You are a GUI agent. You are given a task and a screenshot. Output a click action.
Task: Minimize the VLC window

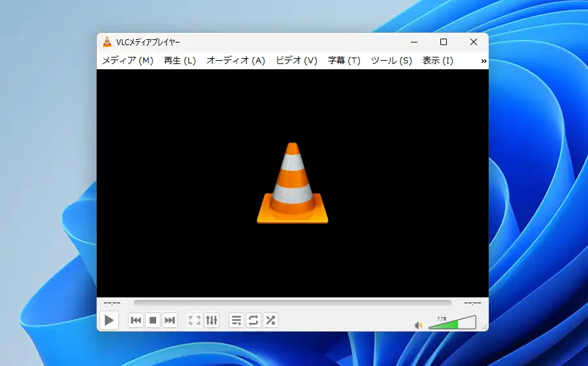click(x=414, y=42)
